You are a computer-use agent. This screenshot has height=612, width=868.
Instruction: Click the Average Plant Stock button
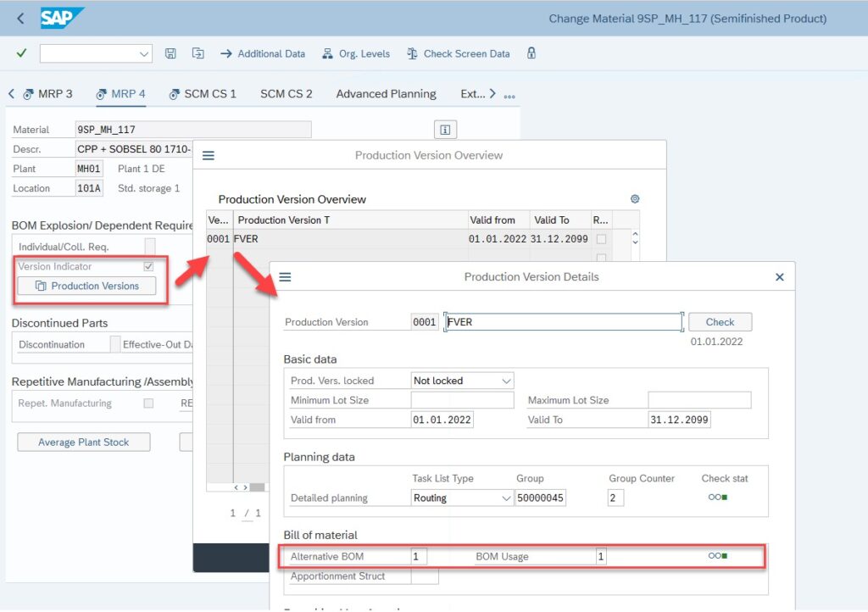[84, 442]
